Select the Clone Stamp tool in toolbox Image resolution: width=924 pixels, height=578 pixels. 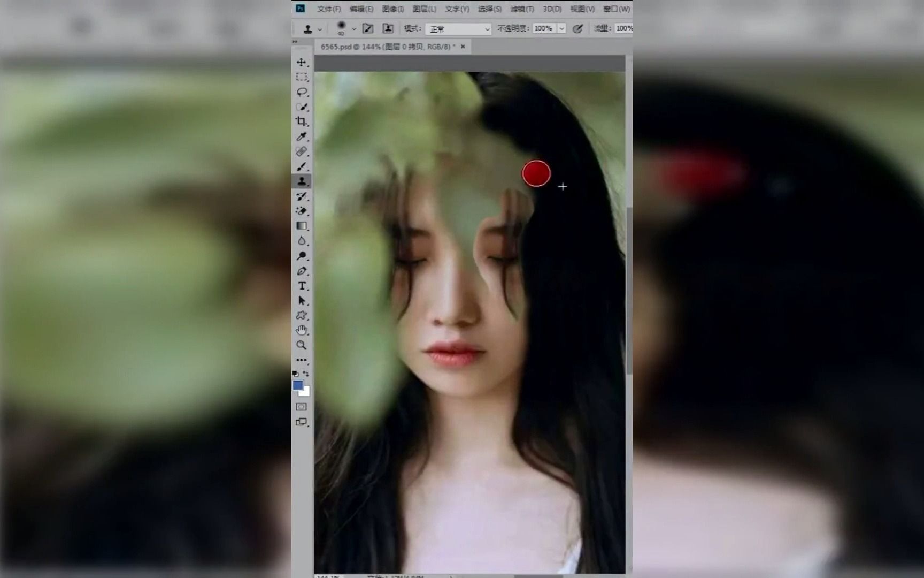tap(302, 181)
